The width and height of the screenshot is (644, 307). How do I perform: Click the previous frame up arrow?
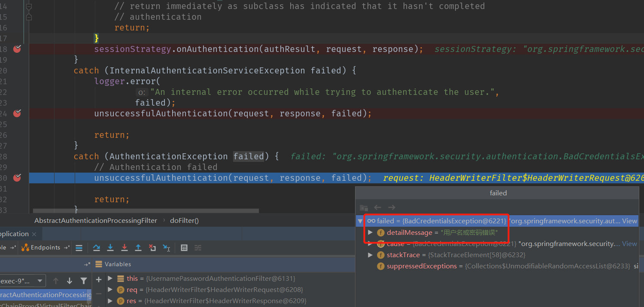click(x=56, y=281)
